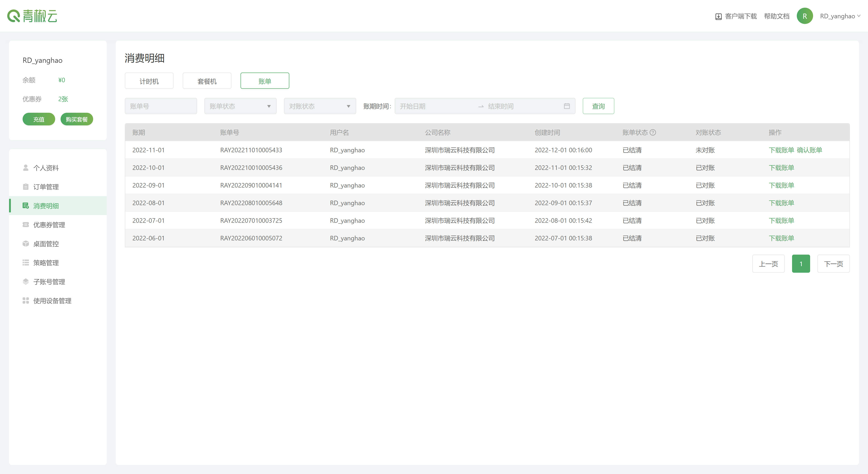Image resolution: width=868 pixels, height=474 pixels.
Task: Click the 使用设备管理 grid icon
Action: click(26, 300)
